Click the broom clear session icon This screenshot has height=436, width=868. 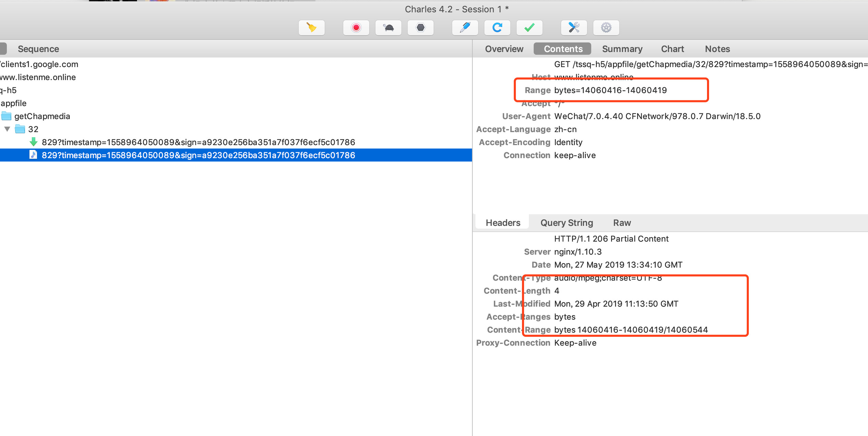tap(311, 27)
